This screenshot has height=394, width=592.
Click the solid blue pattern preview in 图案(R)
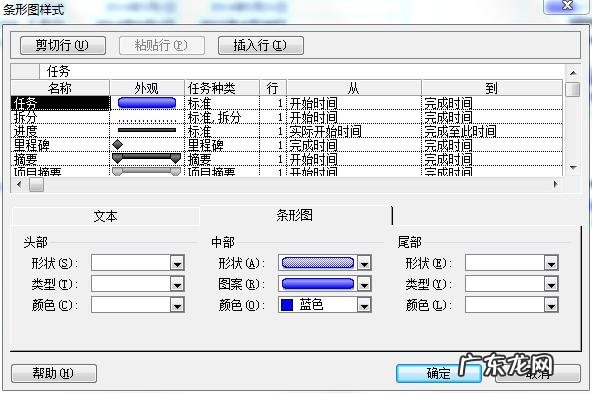[x=318, y=284]
